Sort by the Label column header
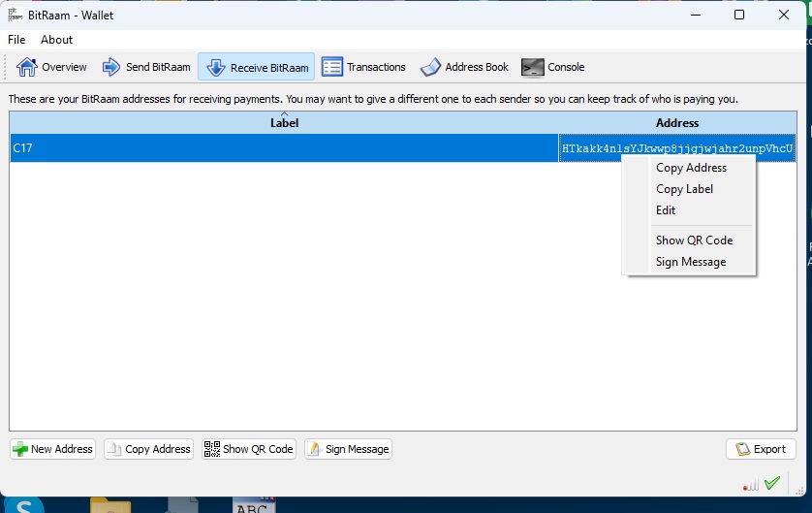 (x=284, y=122)
